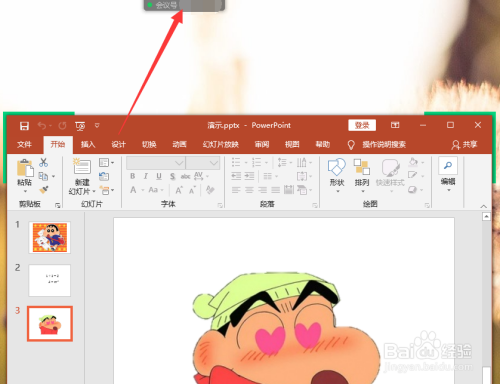
Task: Select slide 1 thumbnail
Action: pyautogui.click(x=50, y=237)
